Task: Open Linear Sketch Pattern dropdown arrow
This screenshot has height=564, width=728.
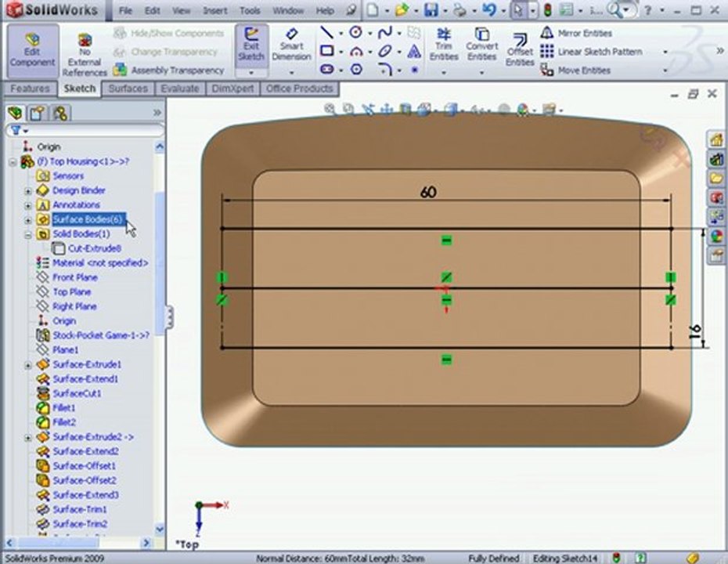Action: click(x=665, y=52)
